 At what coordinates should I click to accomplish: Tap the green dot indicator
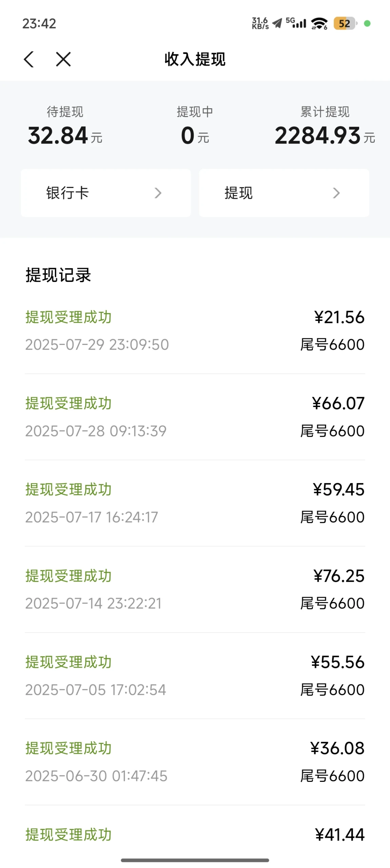(x=367, y=23)
